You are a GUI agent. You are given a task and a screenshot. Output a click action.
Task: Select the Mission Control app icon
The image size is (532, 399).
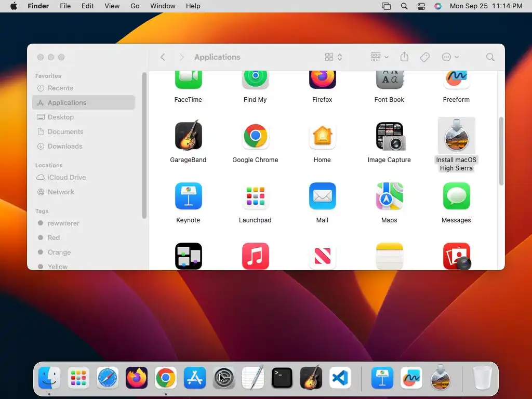188,256
